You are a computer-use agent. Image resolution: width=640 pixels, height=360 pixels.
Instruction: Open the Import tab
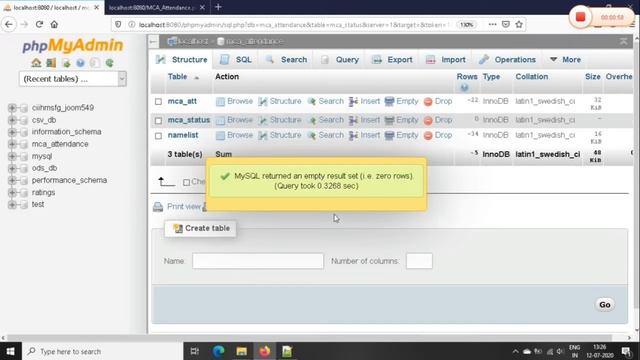[446, 60]
